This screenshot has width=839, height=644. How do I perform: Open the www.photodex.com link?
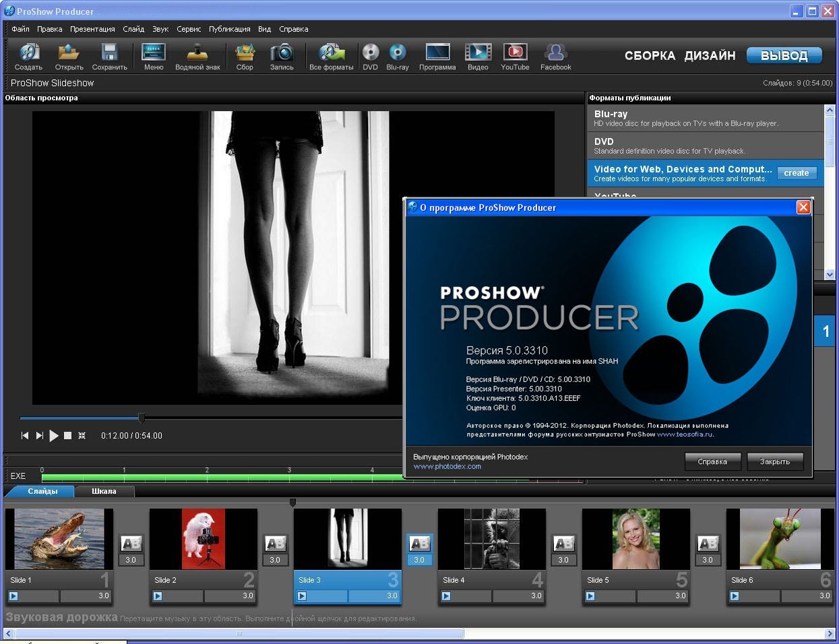pos(447,466)
